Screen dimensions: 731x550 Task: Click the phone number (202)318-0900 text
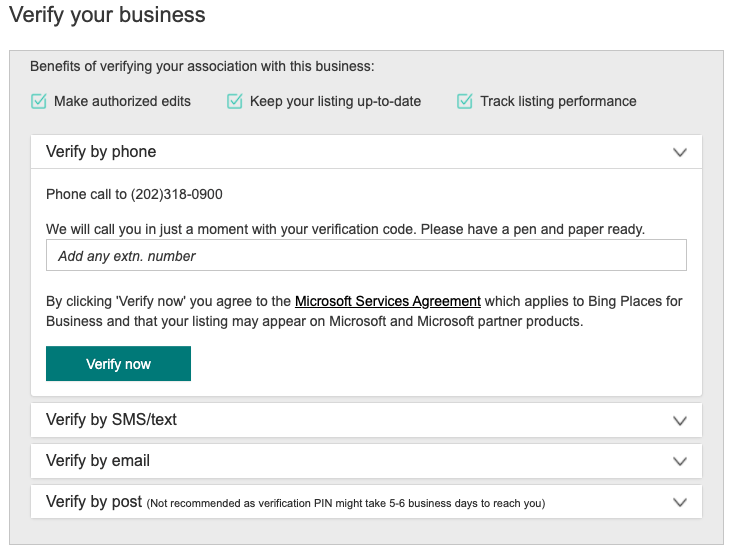tap(176, 194)
